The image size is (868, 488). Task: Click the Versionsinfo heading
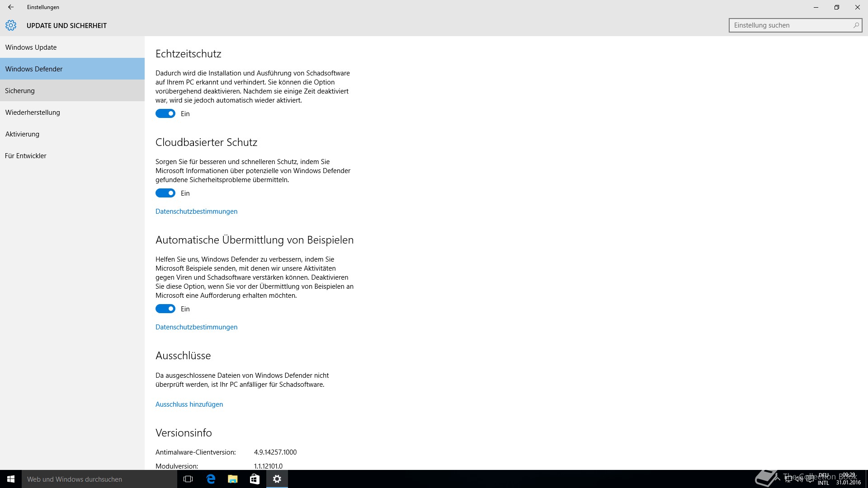(x=184, y=433)
